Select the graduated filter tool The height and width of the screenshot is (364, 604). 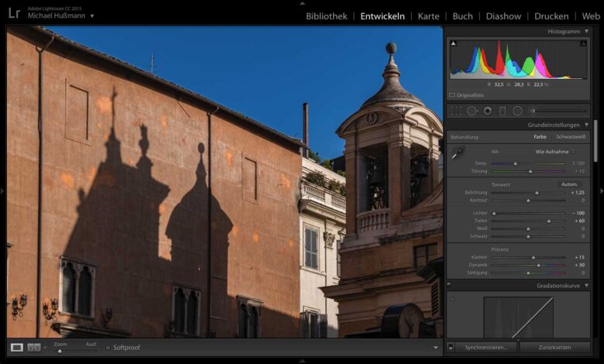coord(503,112)
